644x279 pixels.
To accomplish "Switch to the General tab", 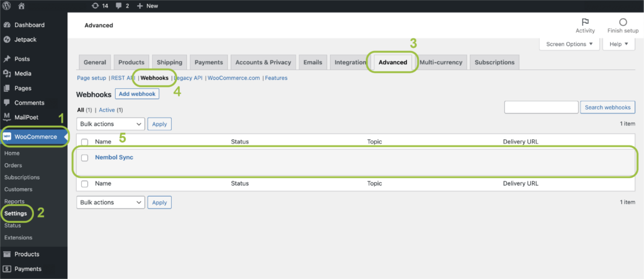I will coord(95,62).
